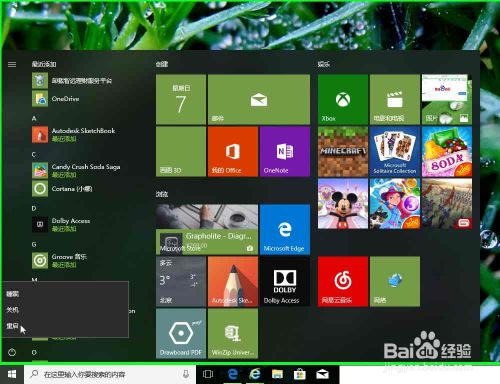Viewport: 500px width, 384px height.
Task: Launch the 网易云音乐 tile
Action: [343, 282]
